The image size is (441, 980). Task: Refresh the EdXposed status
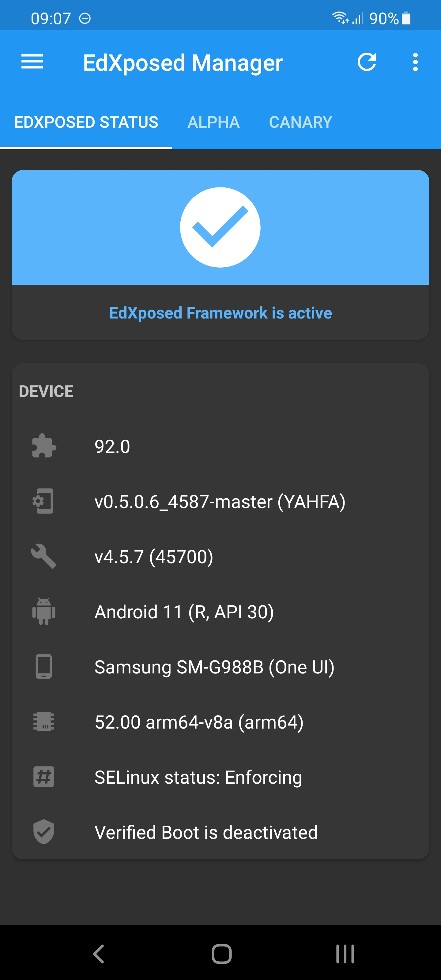coord(367,62)
